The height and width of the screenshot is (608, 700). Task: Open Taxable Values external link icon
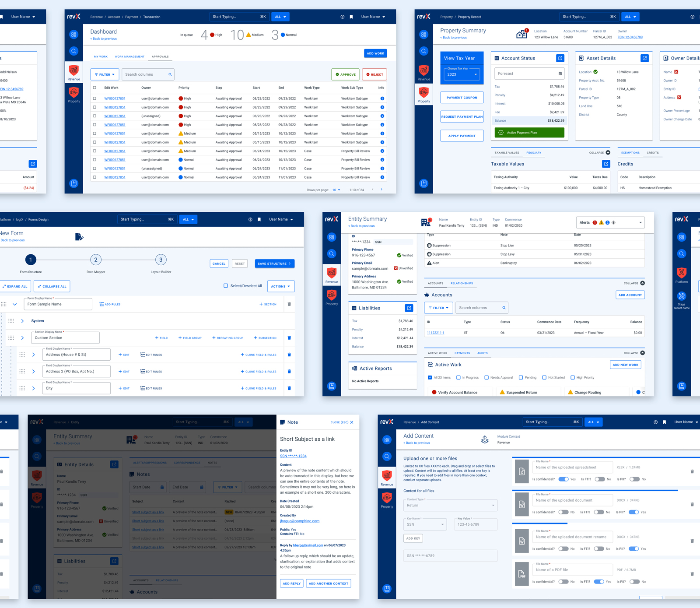coord(606,164)
